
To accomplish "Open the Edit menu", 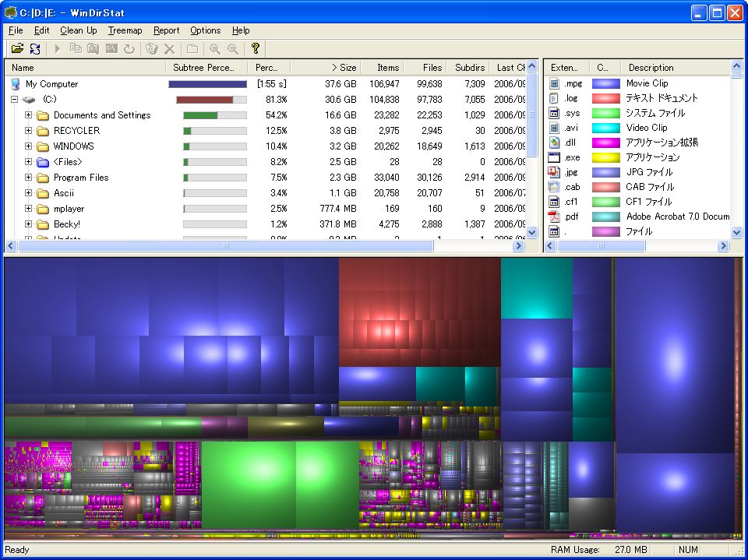I will 41,30.
